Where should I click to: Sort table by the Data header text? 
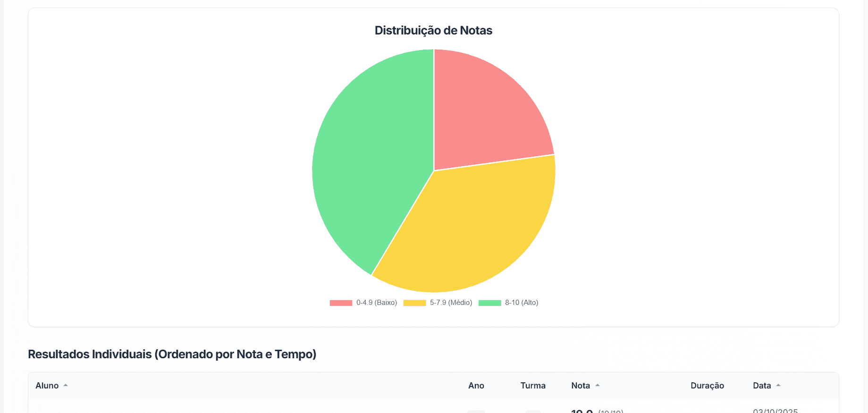[x=762, y=386]
